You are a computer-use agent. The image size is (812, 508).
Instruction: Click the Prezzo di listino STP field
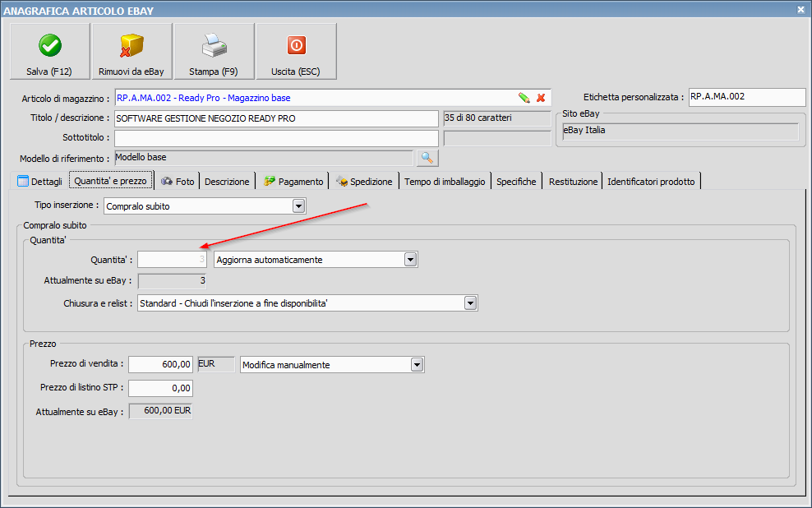click(x=160, y=388)
